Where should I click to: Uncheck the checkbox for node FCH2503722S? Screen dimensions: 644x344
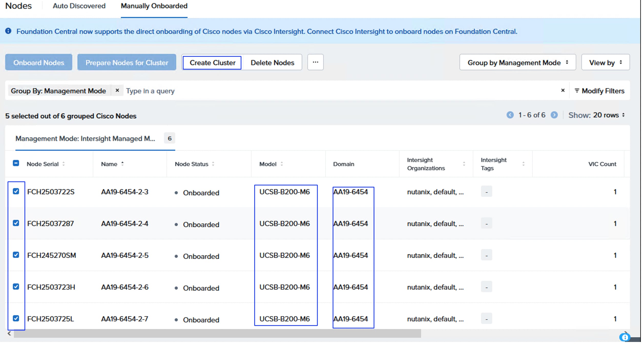click(16, 191)
